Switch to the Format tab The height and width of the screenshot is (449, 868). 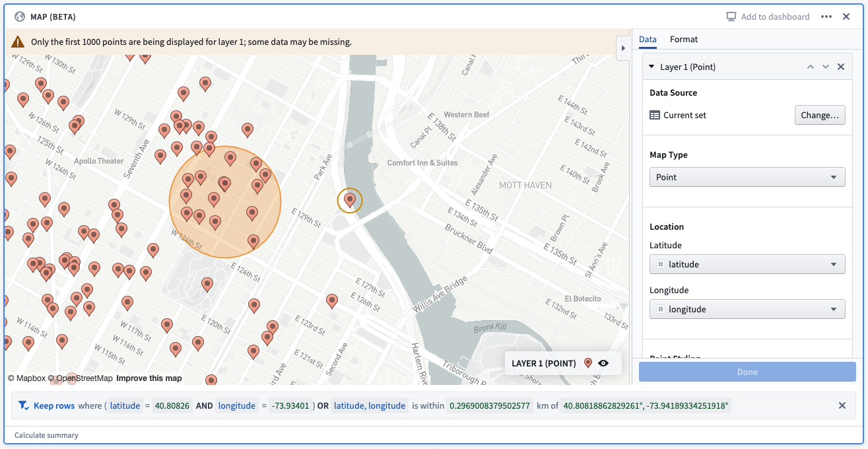coord(684,40)
